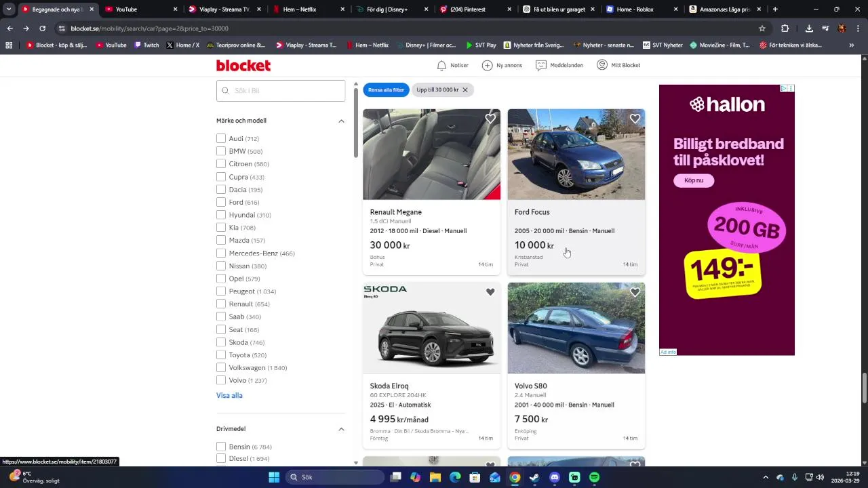The width and height of the screenshot is (868, 488).
Task: Check the Diesel fuel type filter
Action: coord(221,459)
